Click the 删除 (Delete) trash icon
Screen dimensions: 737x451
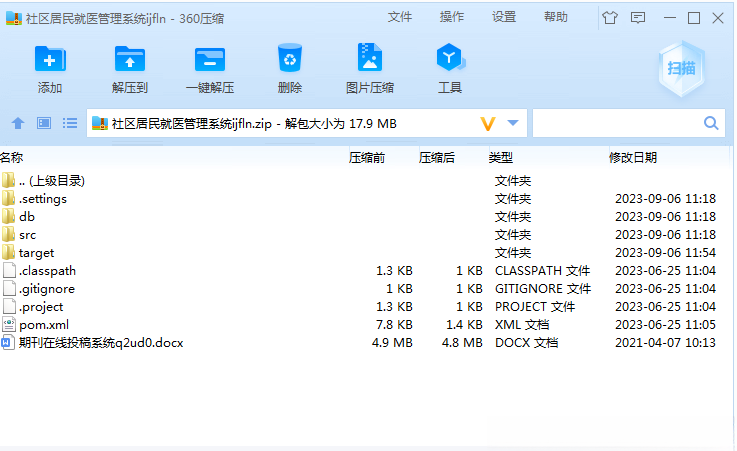click(x=290, y=58)
